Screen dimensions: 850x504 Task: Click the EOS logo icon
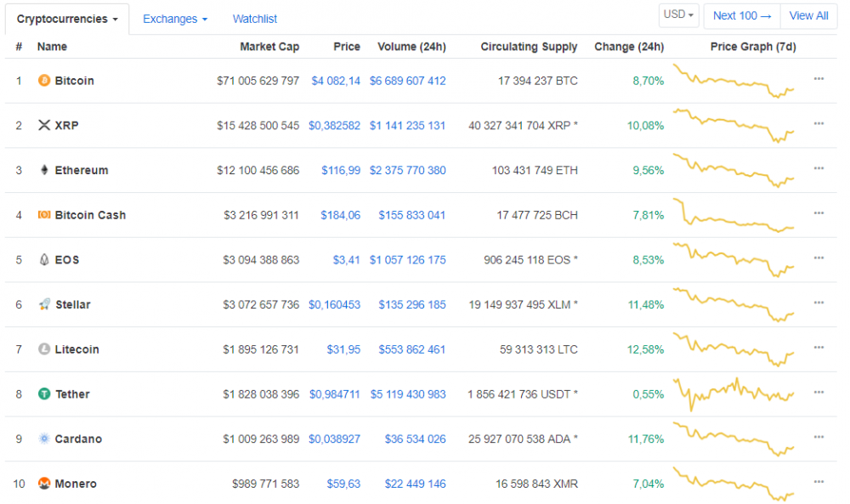pyautogui.click(x=44, y=259)
